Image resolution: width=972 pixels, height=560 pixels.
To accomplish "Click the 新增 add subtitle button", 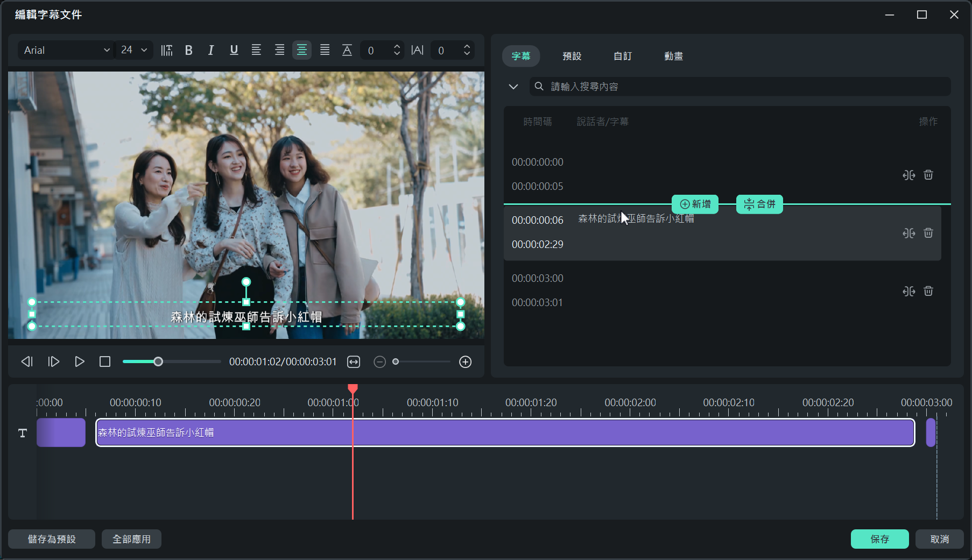I will pyautogui.click(x=695, y=204).
